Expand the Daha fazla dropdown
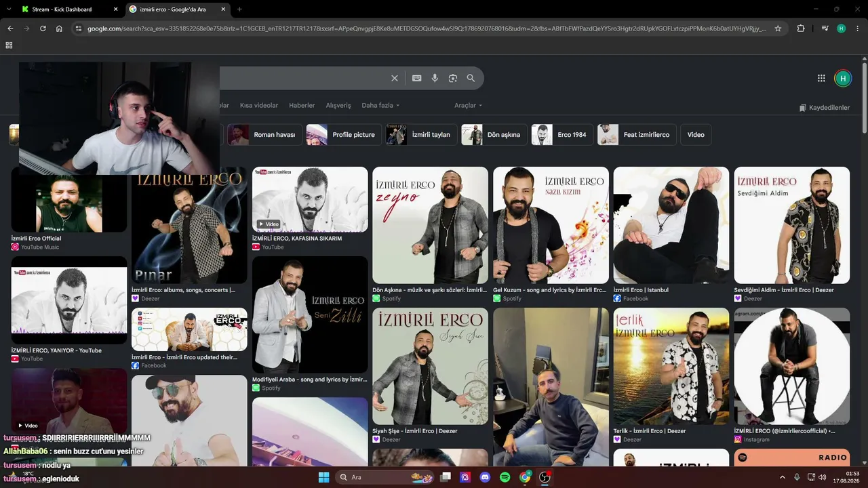This screenshot has height=488, width=868. (x=380, y=106)
